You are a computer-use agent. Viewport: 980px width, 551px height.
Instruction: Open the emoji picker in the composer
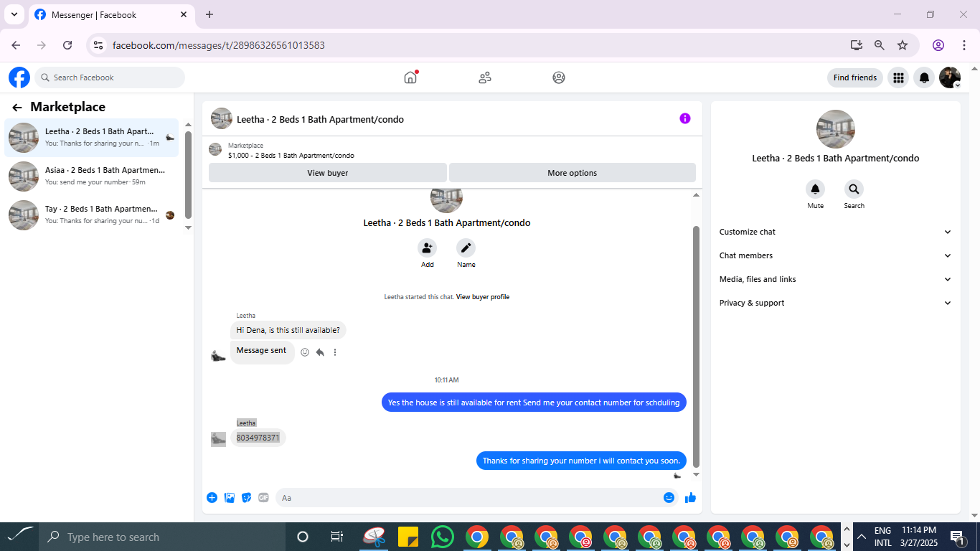[669, 498]
